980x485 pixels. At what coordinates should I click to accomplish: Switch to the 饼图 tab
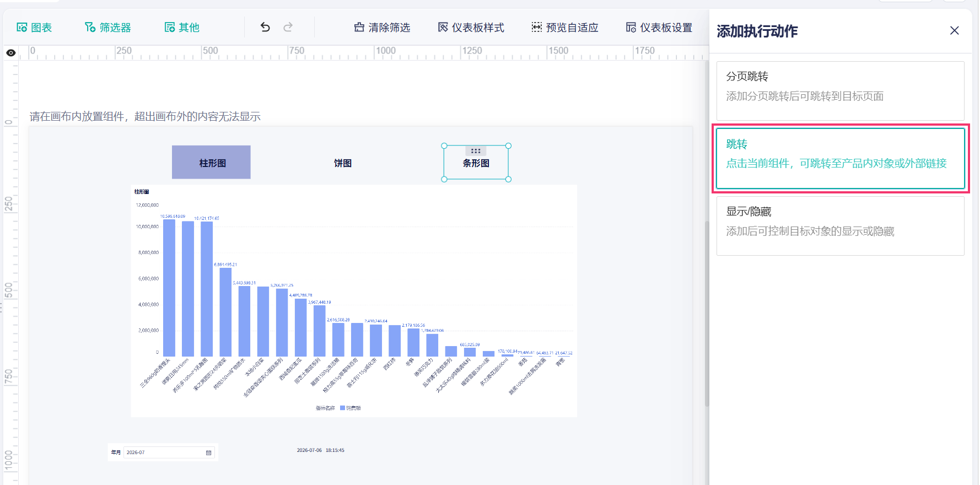(343, 163)
